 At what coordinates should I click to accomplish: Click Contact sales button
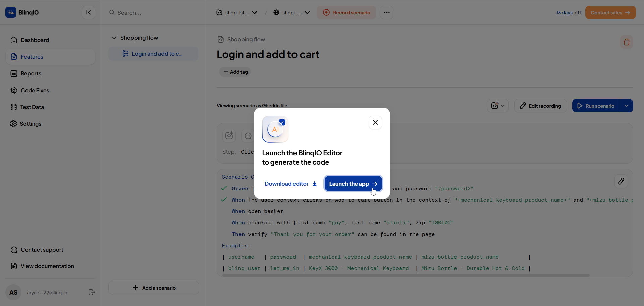(x=610, y=12)
